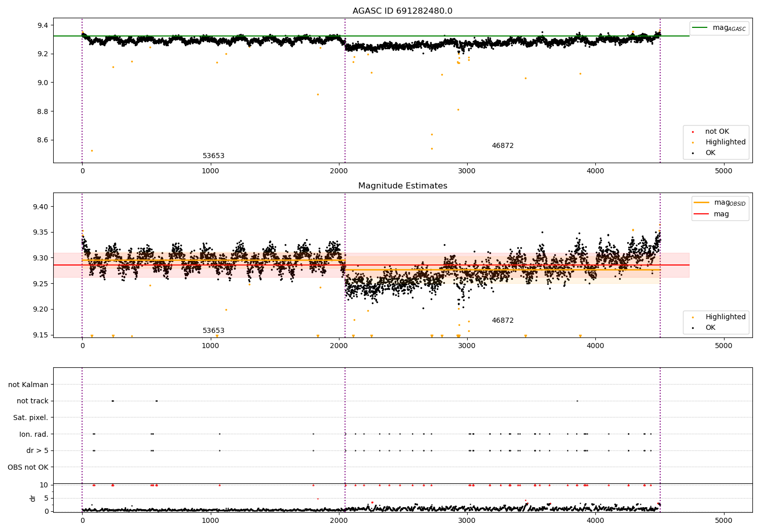
Task: Click the 'OBS not OK' axis label
Action: 28,467
